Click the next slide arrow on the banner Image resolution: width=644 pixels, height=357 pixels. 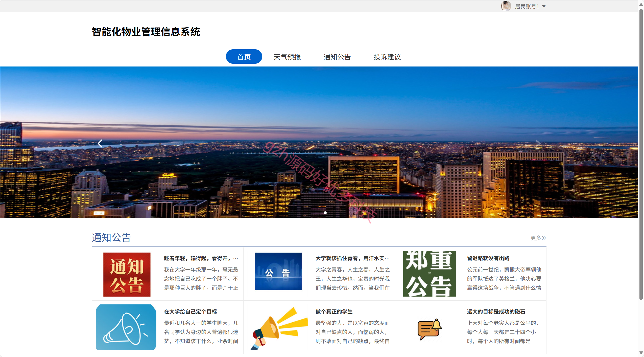pyautogui.click(x=538, y=143)
